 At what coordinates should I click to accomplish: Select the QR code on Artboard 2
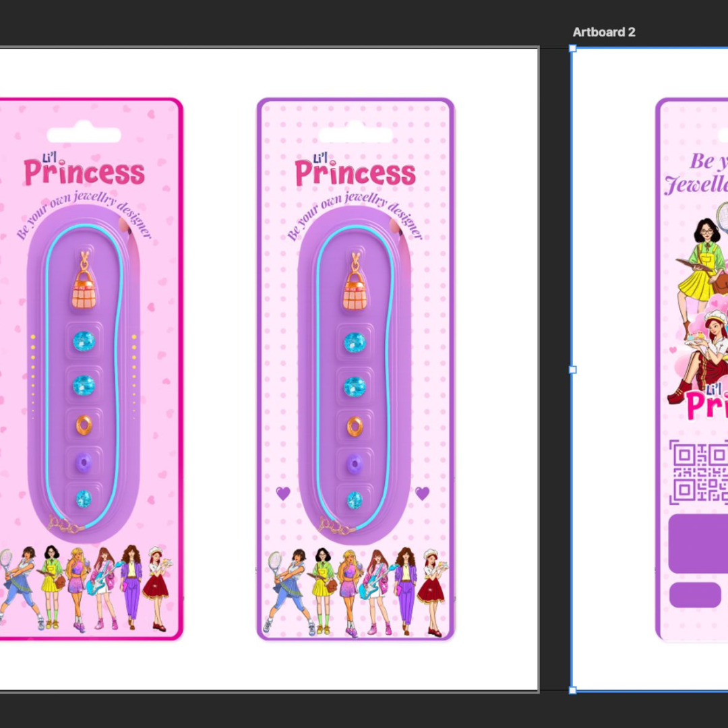click(x=699, y=472)
